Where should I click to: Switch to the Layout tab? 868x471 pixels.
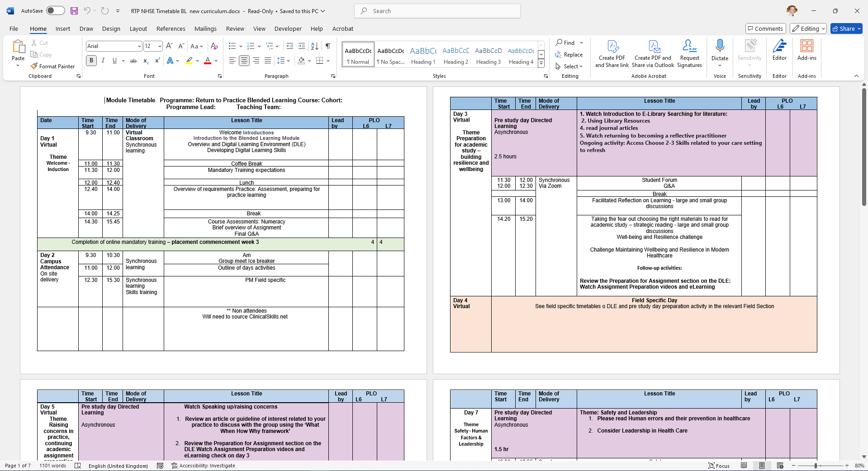[x=138, y=29]
